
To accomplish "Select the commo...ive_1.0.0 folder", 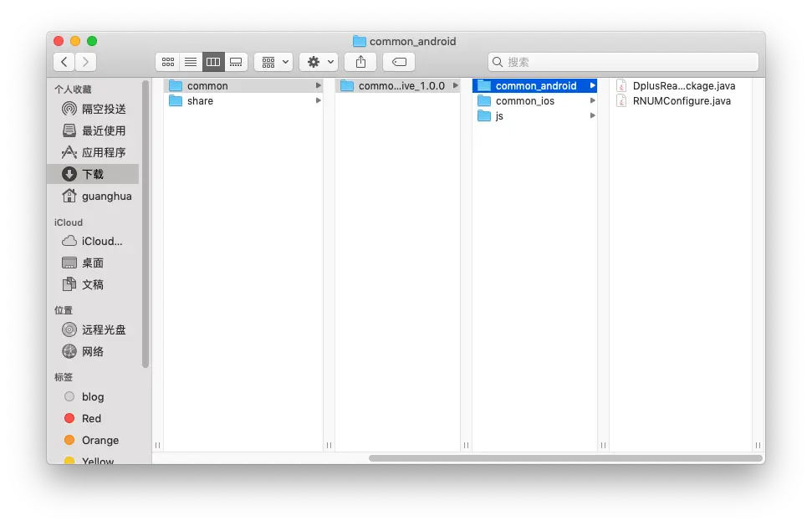I will tap(398, 85).
